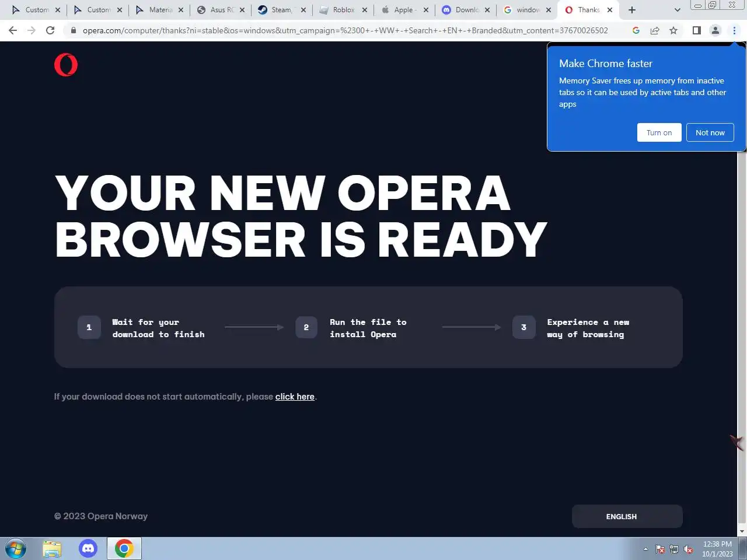
Task: Switch to the Roblox tab
Action: 344,10
